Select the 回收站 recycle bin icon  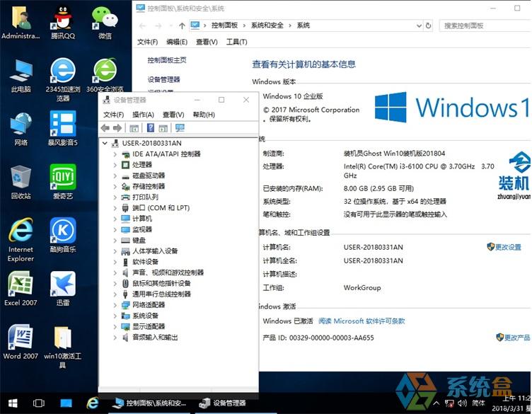(x=21, y=180)
